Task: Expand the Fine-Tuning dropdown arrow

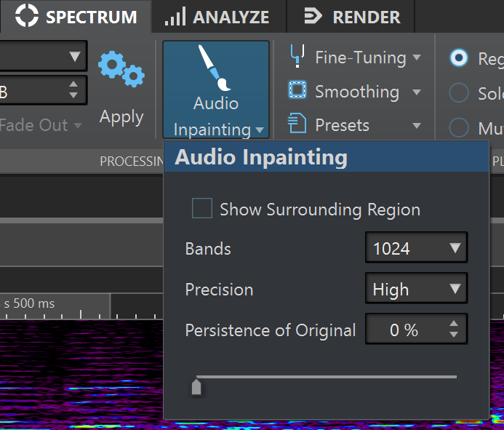Action: pos(417,57)
